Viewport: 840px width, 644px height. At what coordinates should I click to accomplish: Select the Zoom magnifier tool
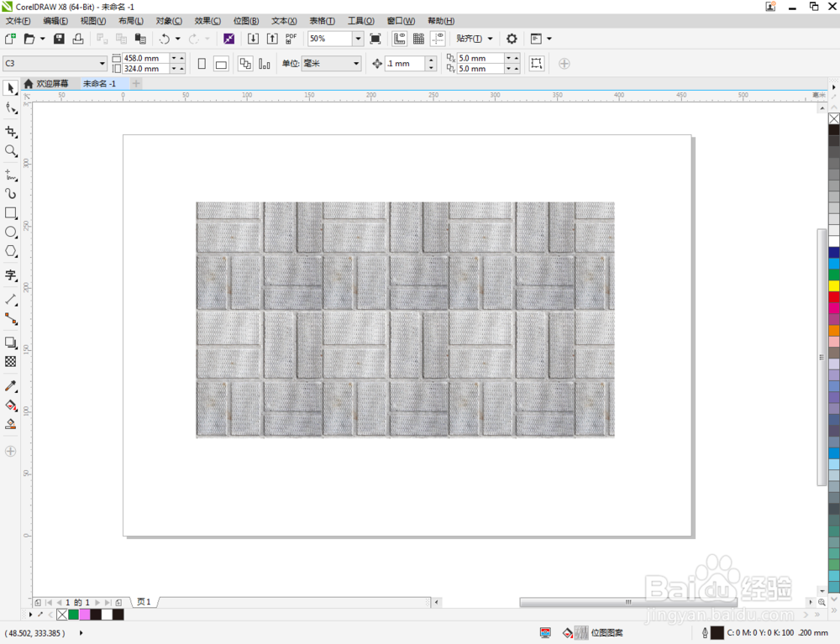(x=11, y=151)
